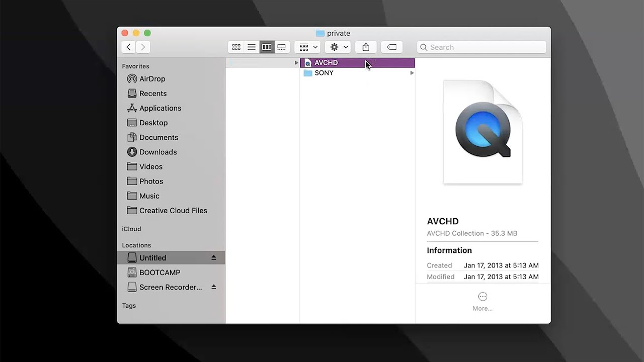The height and width of the screenshot is (362, 644).
Task: Open Downloads in the sidebar
Action: [x=171, y=152]
